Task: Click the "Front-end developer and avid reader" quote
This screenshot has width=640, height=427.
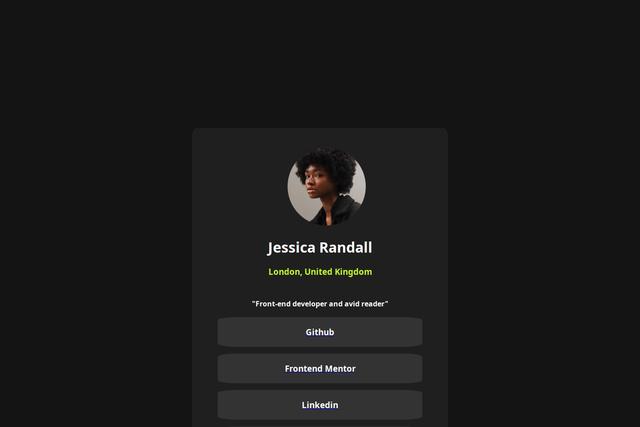Action: pyautogui.click(x=320, y=304)
